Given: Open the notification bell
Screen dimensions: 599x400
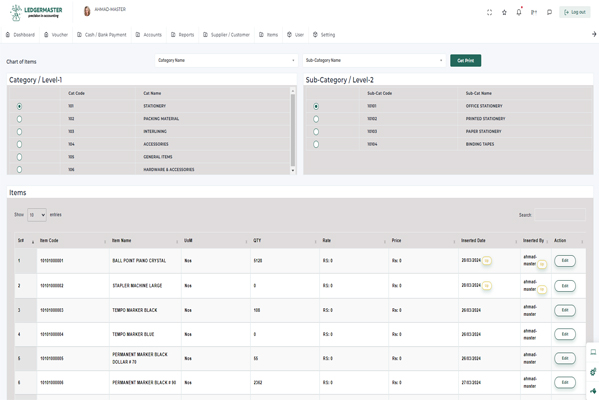Looking at the screenshot, I should click(x=519, y=12).
